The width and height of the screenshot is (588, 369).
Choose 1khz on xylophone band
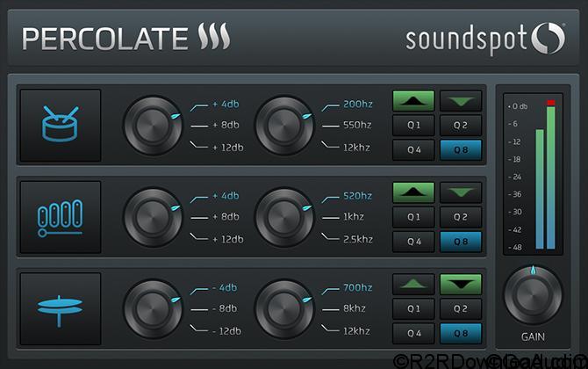354,217
